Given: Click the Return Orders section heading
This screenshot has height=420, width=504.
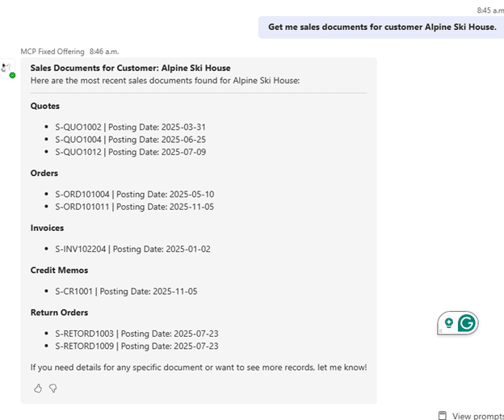Looking at the screenshot, I should tap(59, 313).
